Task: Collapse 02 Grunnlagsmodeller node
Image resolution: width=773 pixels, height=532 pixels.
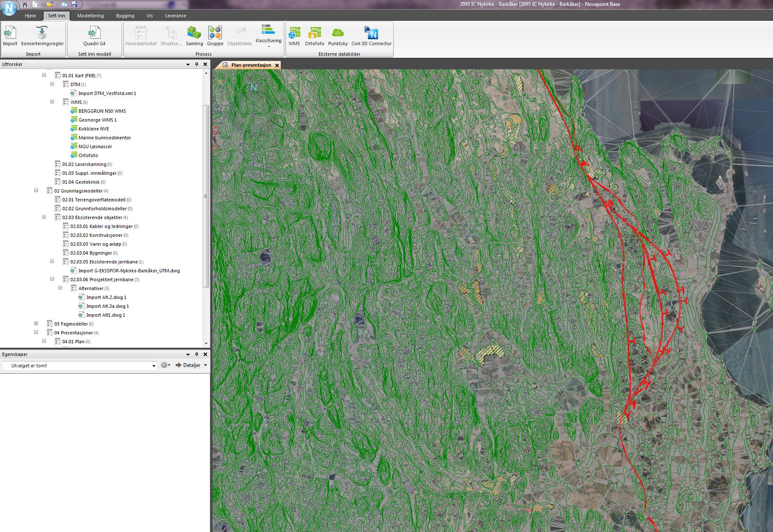Action: 36,190
